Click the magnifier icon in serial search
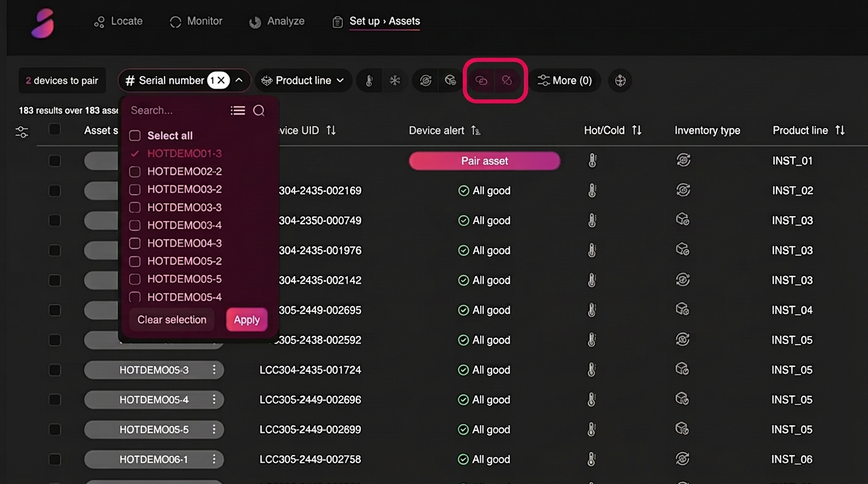This screenshot has width=868, height=484. (259, 110)
